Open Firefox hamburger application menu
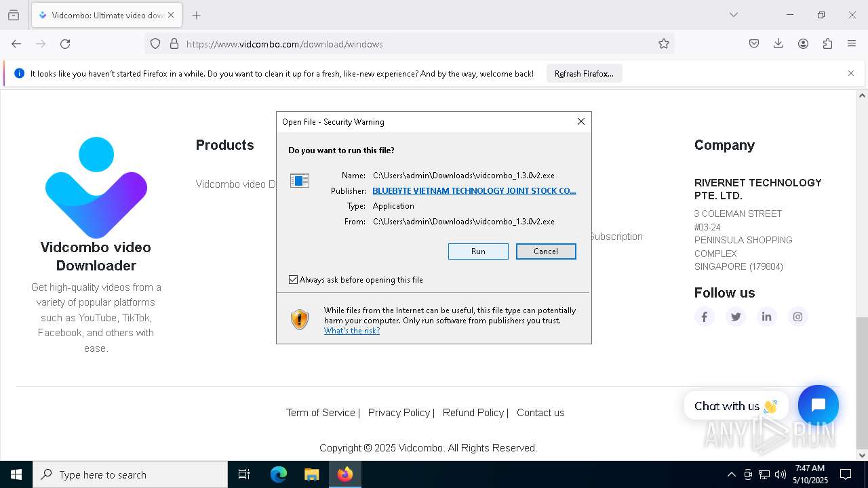868x488 pixels. point(852,44)
